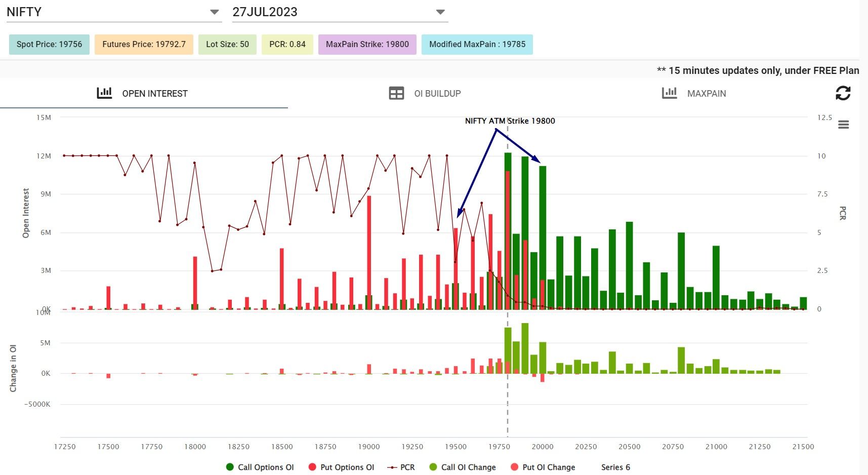
Task: Click the MaxPain Strike 19800 badge
Action: [x=367, y=44]
